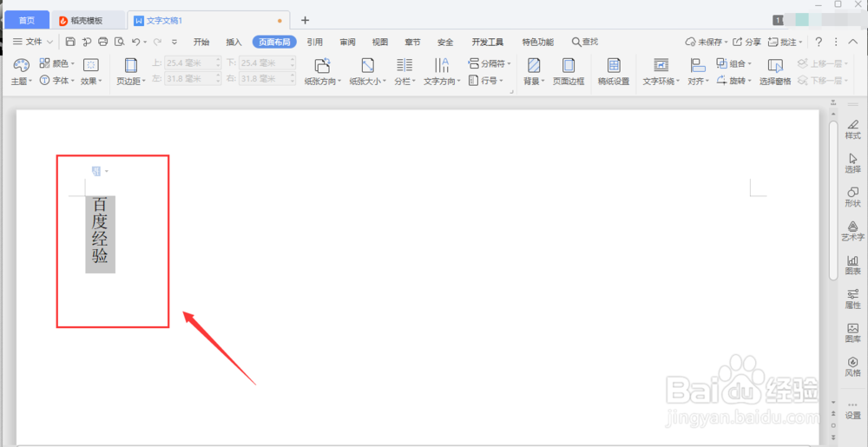Click the three-dot more options icon

click(836, 42)
